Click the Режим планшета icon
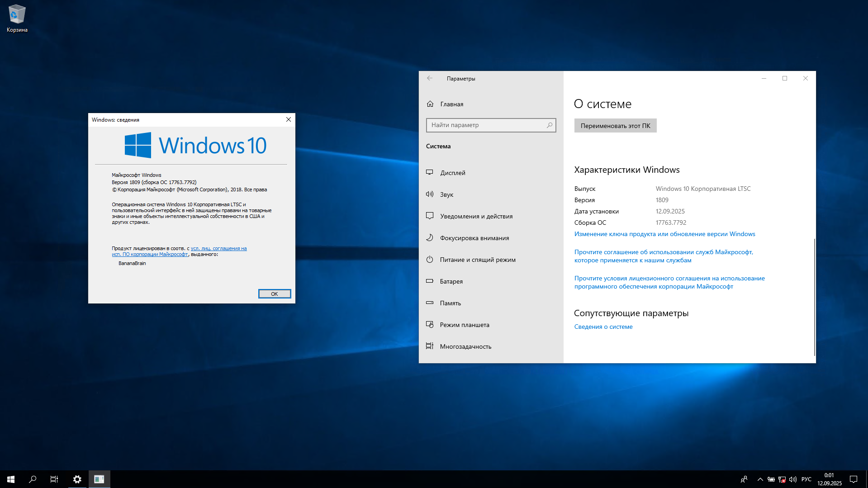 [x=430, y=325]
